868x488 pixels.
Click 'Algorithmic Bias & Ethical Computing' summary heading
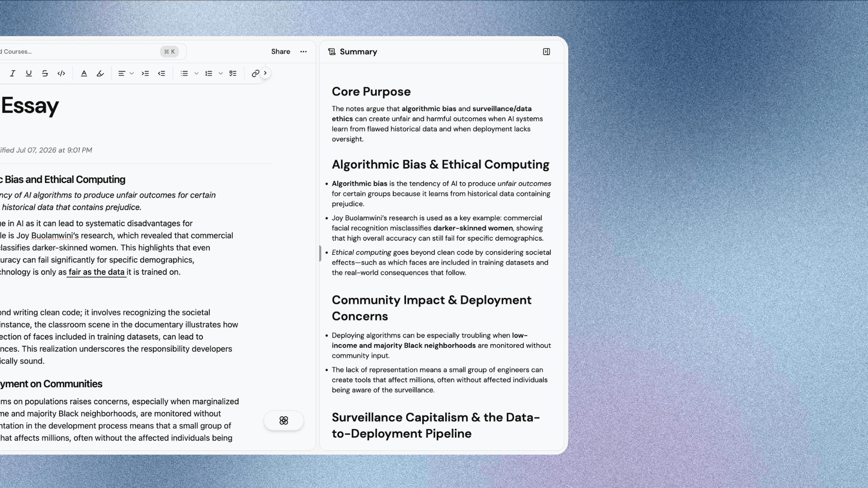[x=440, y=164]
